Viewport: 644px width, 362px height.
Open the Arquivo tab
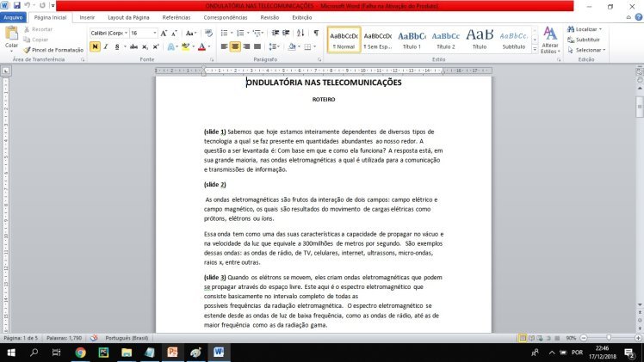coord(13,17)
